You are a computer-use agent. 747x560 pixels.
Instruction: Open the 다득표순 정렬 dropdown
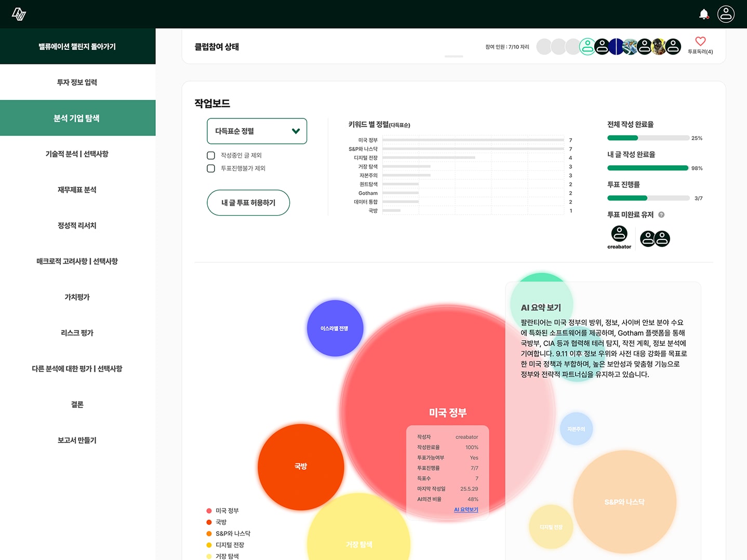[x=257, y=131]
